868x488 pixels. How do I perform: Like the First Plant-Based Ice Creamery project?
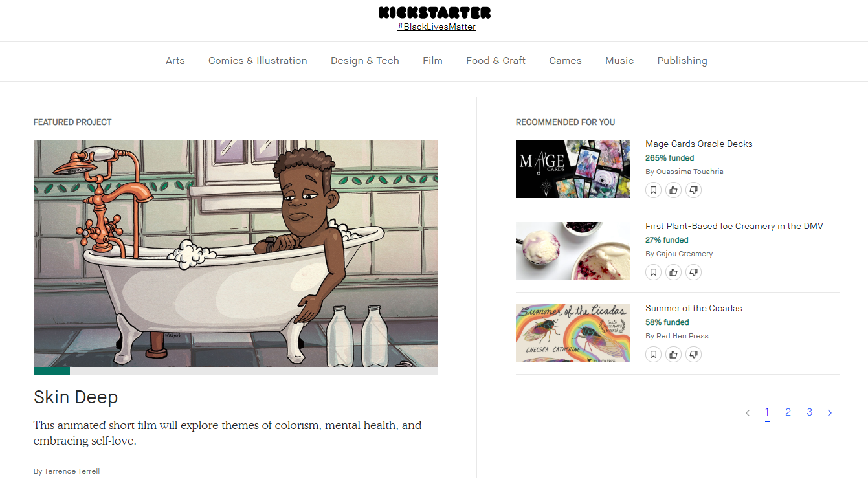[x=673, y=272]
